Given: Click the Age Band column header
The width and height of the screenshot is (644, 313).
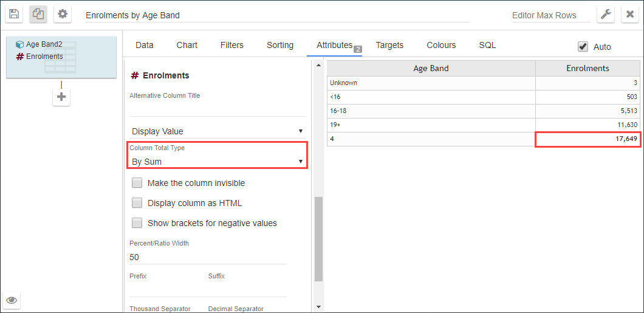Looking at the screenshot, I should click(x=431, y=68).
